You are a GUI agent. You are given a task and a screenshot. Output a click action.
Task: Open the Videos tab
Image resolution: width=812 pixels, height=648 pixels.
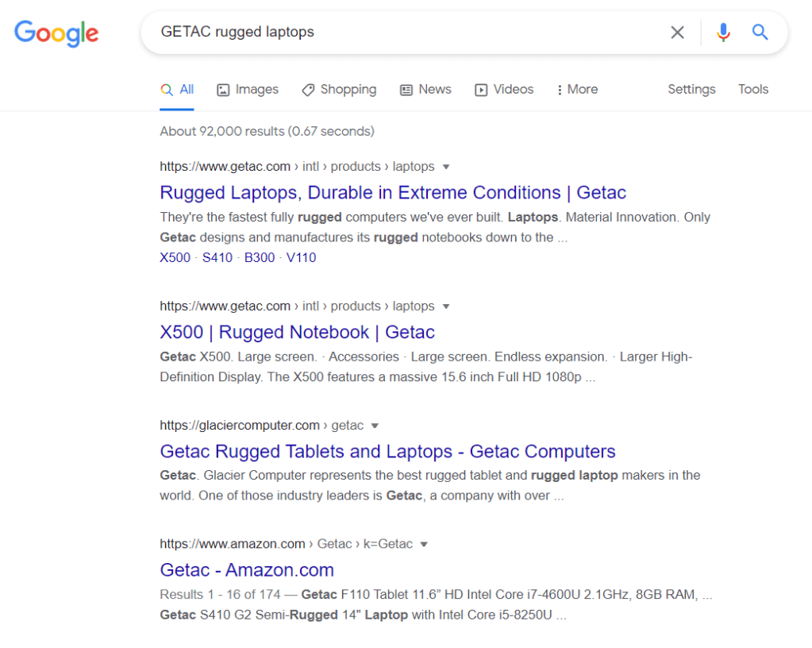point(504,90)
